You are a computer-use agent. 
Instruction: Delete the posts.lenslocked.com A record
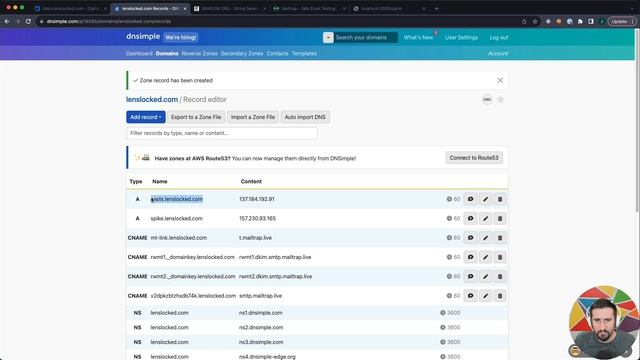(x=500, y=199)
